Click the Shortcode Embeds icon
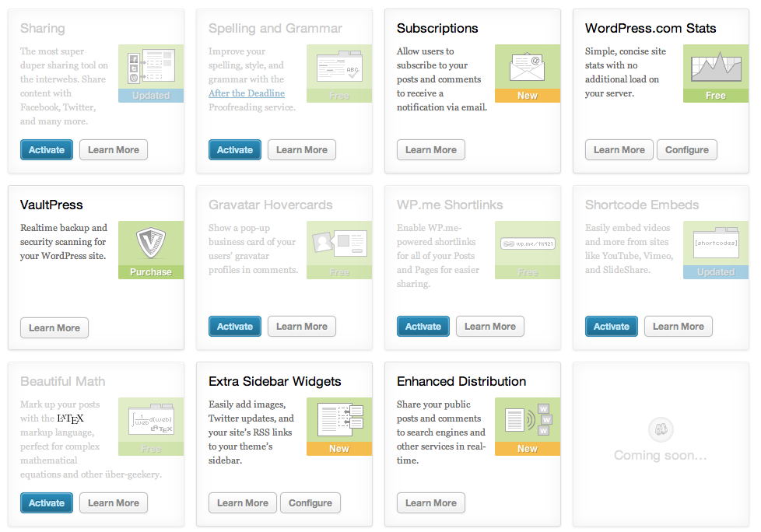Screen dimensions: 761x532 (715, 243)
